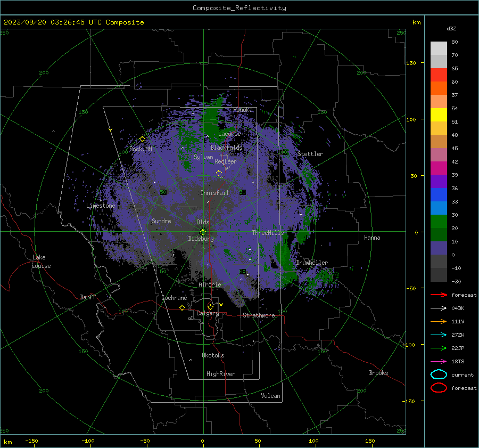Click the Cochrane city label

174,298
